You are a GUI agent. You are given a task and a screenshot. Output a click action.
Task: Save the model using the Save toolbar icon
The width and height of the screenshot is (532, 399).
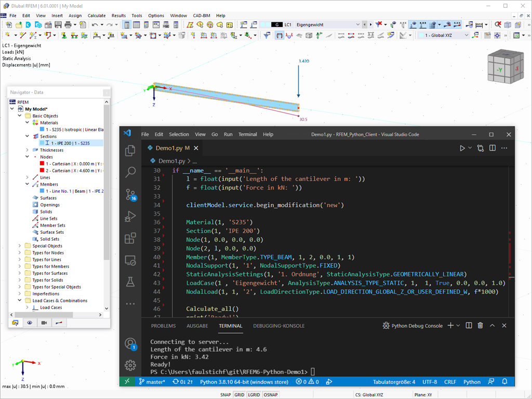[x=57, y=25]
